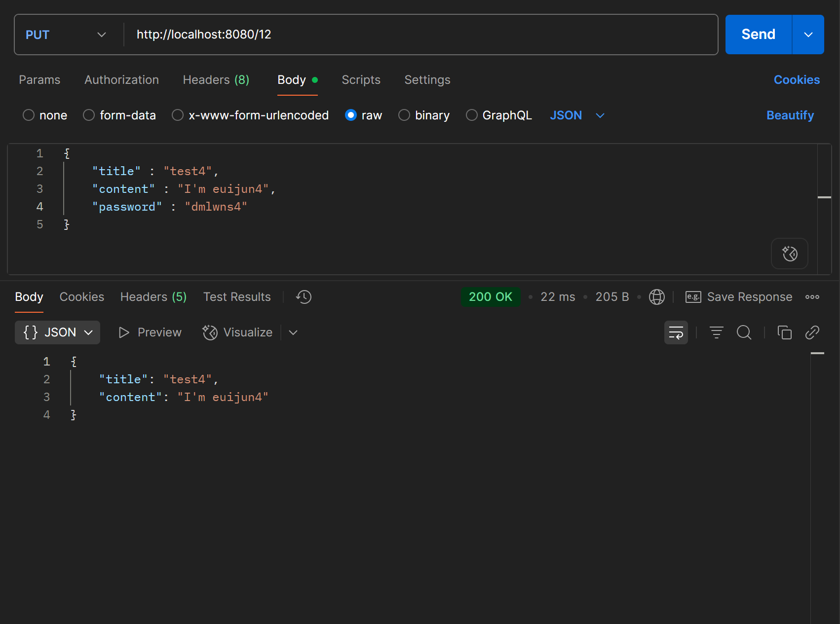The width and height of the screenshot is (840, 624).
Task: Click the "title" line in response body
Action: (159, 379)
